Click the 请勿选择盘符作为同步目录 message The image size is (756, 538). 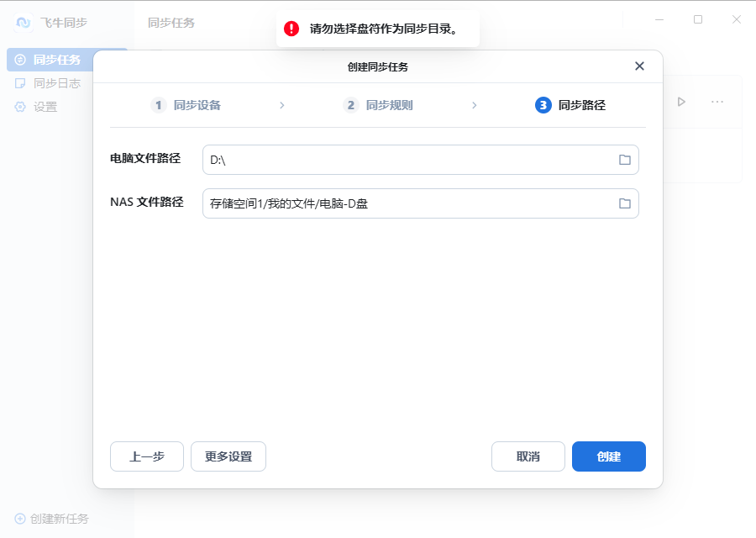click(x=383, y=29)
